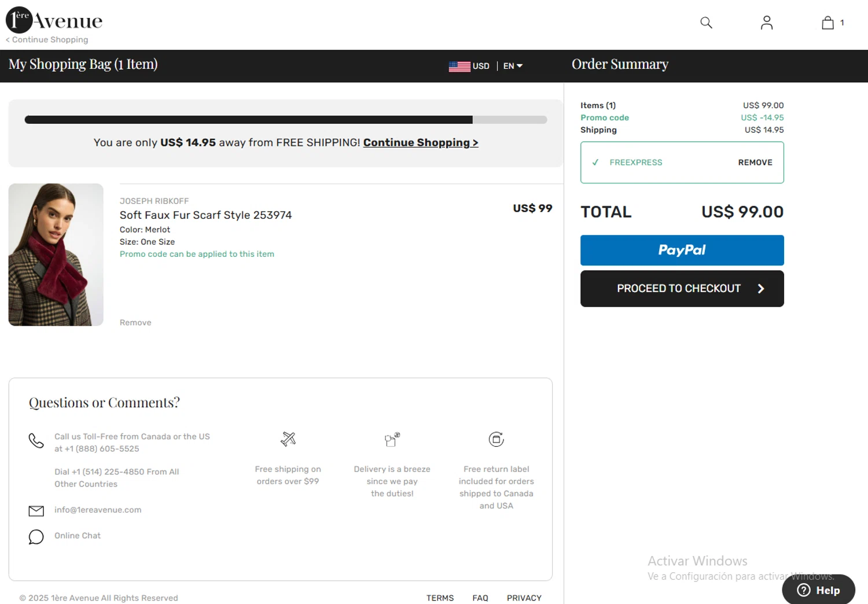Click the airplane free shipping icon
Screen dimensions: 868x604
click(288, 439)
